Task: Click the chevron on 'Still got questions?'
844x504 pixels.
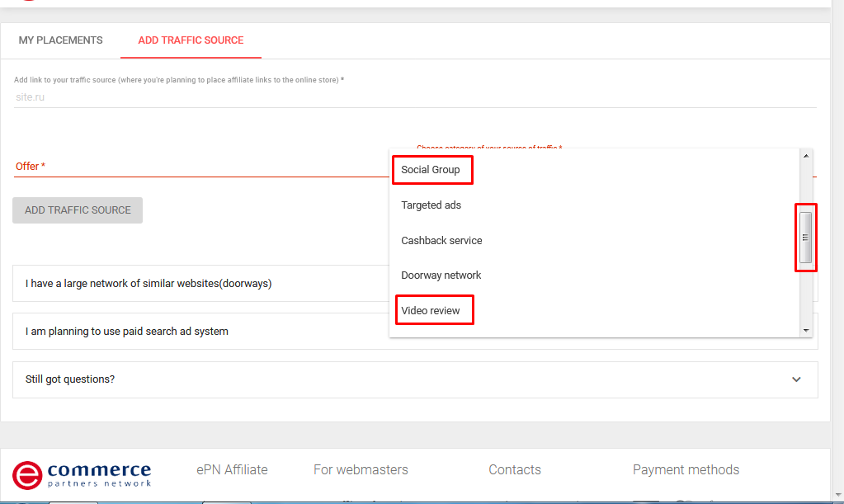Action: point(796,379)
